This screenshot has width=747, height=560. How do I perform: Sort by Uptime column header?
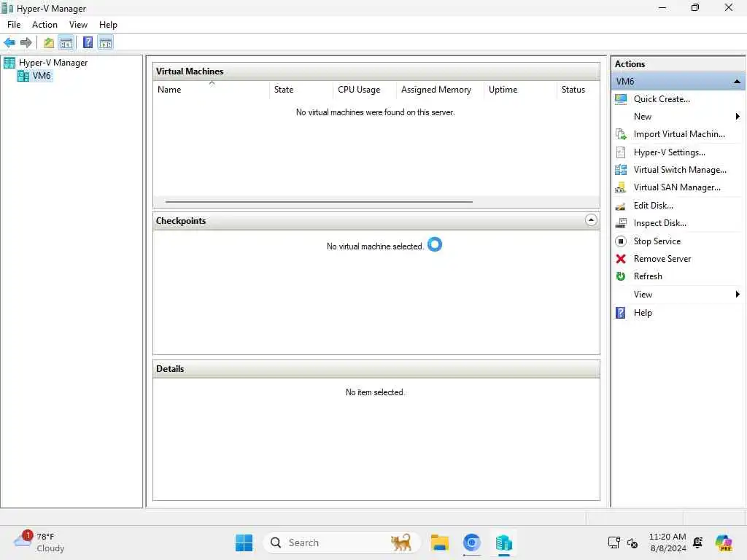[519, 90]
